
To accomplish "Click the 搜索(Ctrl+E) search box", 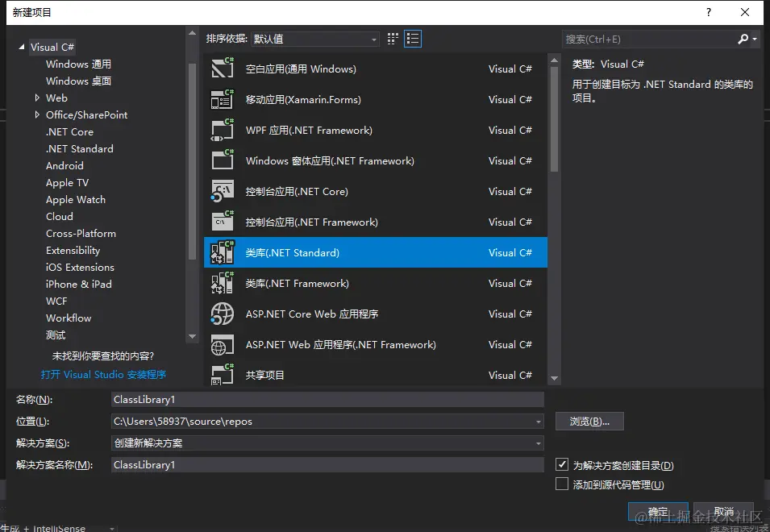I will pos(650,39).
